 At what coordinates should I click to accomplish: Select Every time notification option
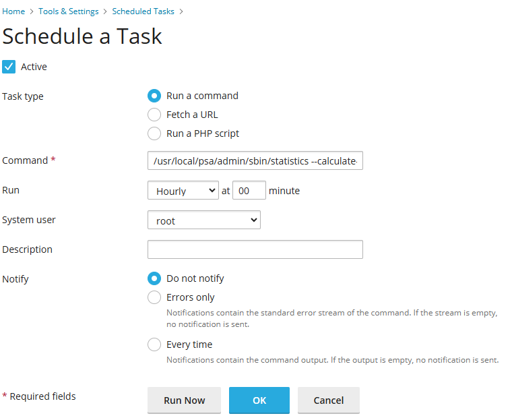pyautogui.click(x=154, y=344)
